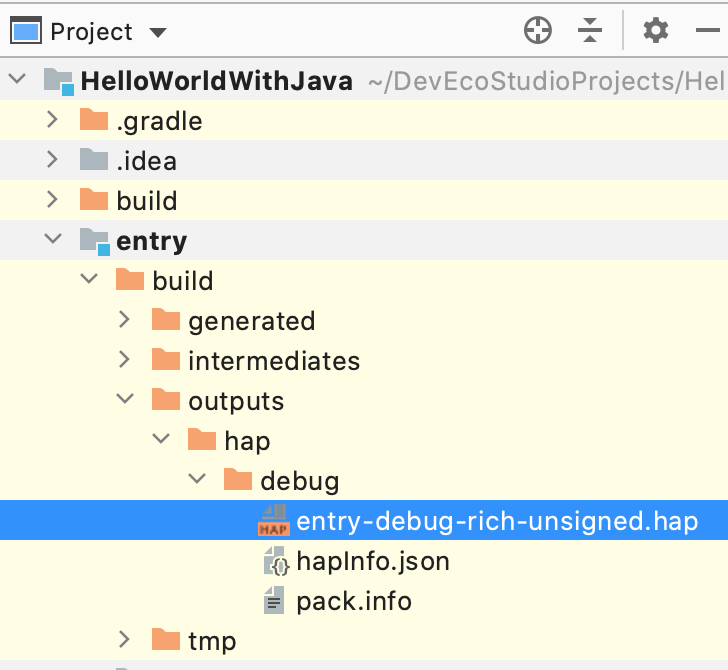
Task: Collapse the hap folder
Action: [x=161, y=438]
